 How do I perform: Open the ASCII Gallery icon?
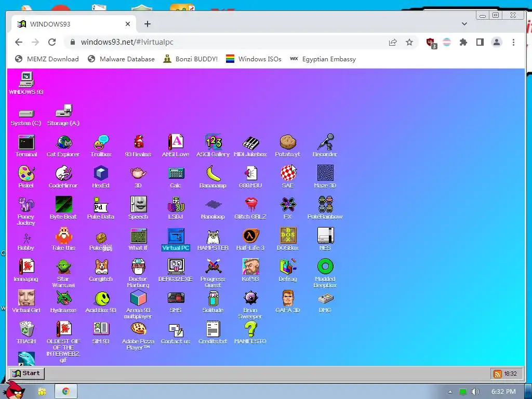tap(212, 145)
